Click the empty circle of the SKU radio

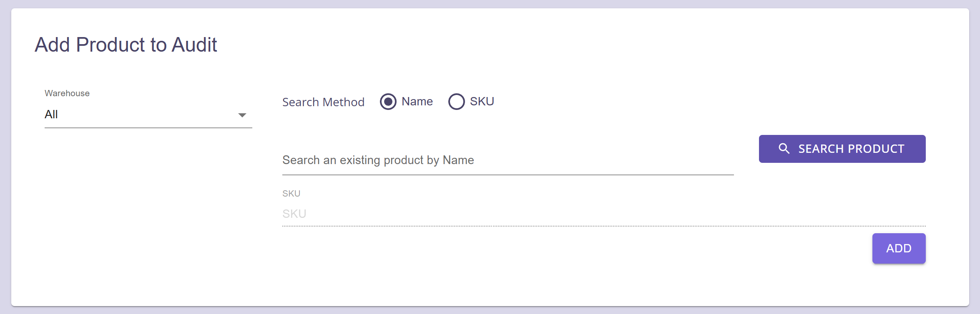click(x=457, y=102)
